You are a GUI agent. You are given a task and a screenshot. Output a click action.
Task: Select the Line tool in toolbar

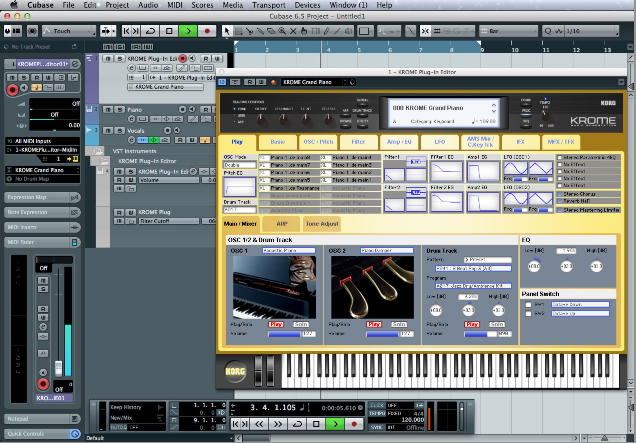(337, 31)
